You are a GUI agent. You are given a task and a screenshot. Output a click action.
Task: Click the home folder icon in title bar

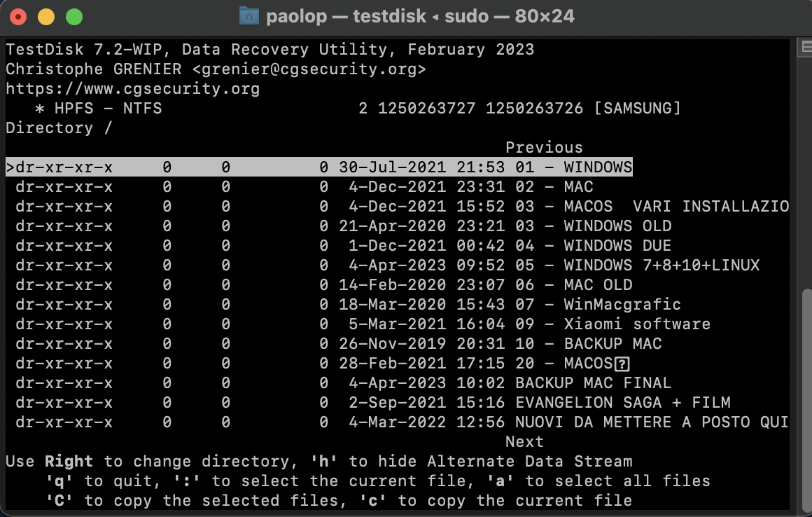click(x=249, y=16)
